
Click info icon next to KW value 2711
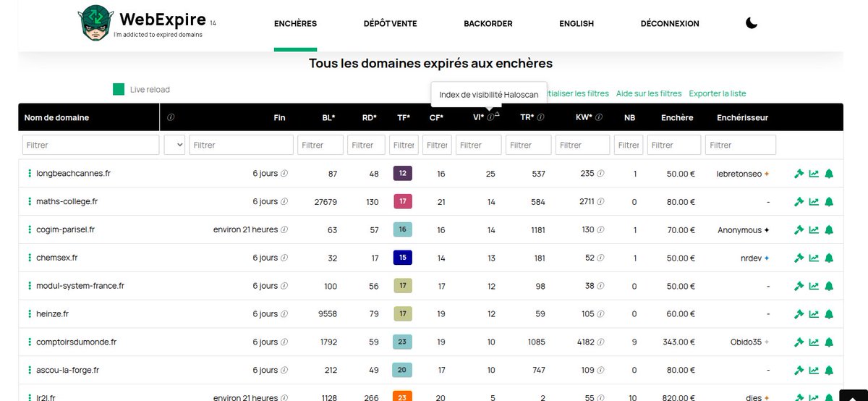point(601,202)
